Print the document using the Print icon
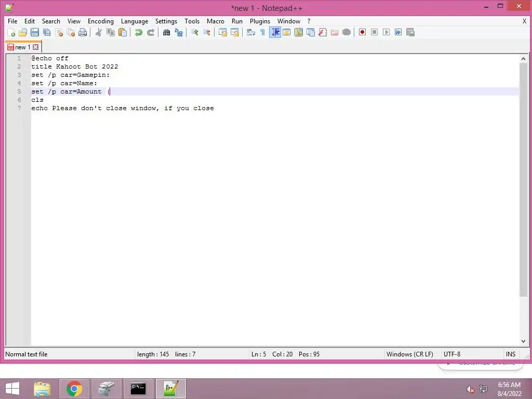The image size is (532, 399). point(83,32)
